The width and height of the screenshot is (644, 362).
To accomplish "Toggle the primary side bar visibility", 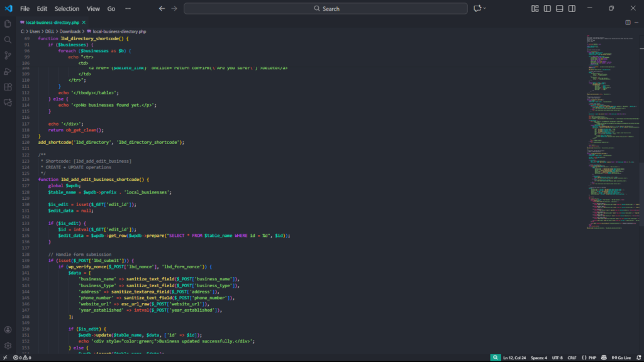I will click(547, 9).
